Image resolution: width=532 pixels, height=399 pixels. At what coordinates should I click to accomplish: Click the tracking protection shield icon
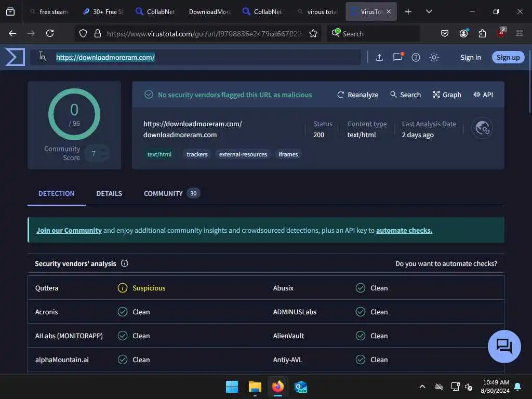click(83, 33)
